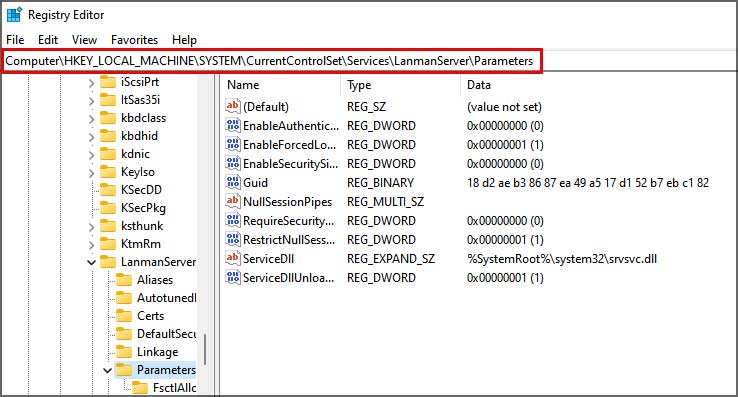Image resolution: width=738 pixels, height=397 pixels.
Task: Select the Linkage folder icon
Action: [x=124, y=352]
